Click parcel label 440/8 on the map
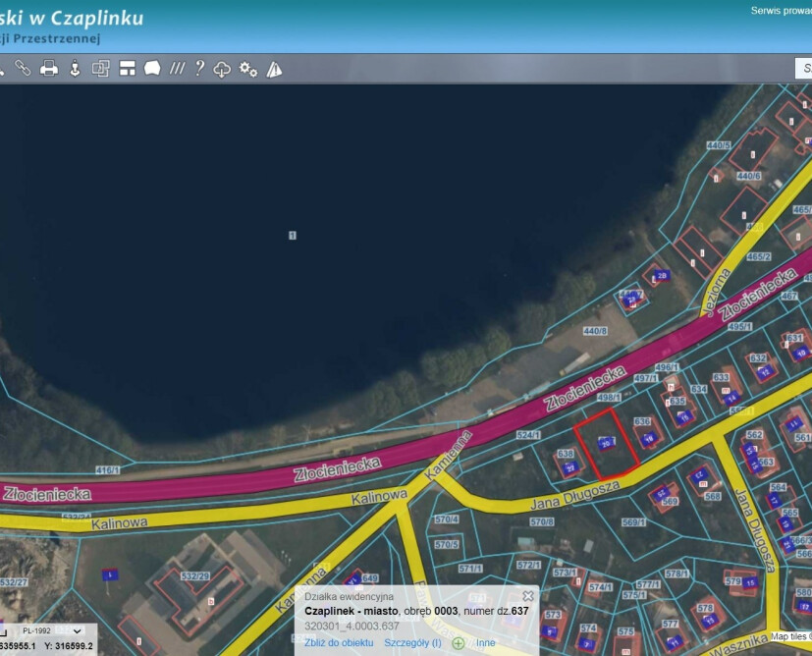812x656 pixels. [595, 331]
